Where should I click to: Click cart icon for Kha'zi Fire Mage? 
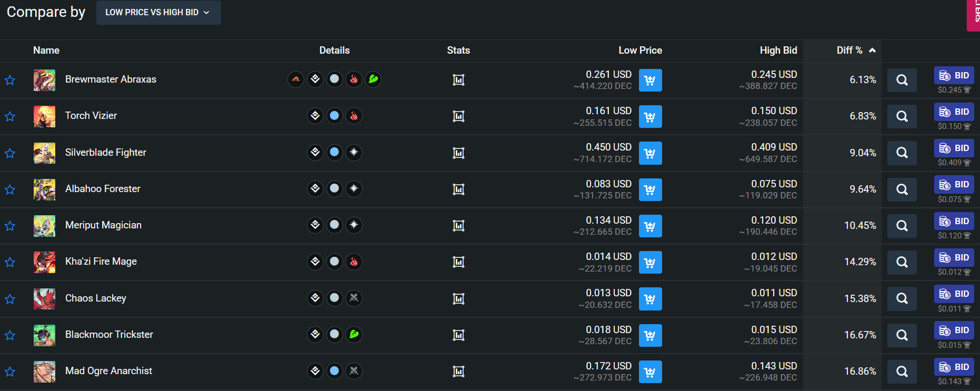[650, 263]
